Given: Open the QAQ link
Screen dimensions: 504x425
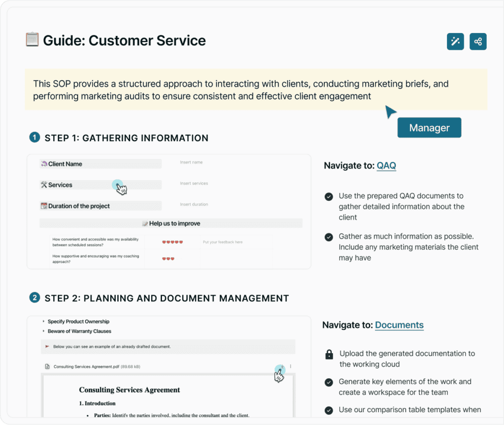Looking at the screenshot, I should (386, 166).
